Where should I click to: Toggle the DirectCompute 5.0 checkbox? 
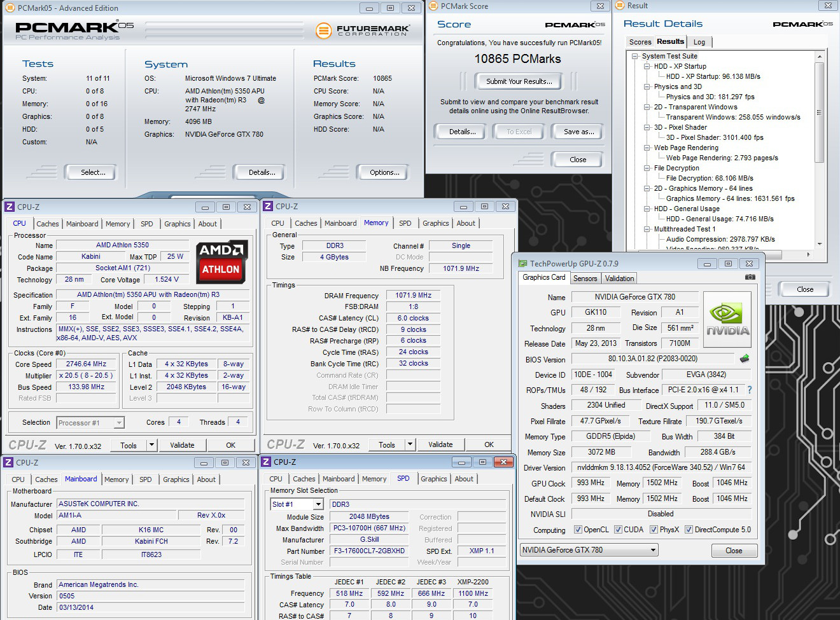[x=689, y=529]
